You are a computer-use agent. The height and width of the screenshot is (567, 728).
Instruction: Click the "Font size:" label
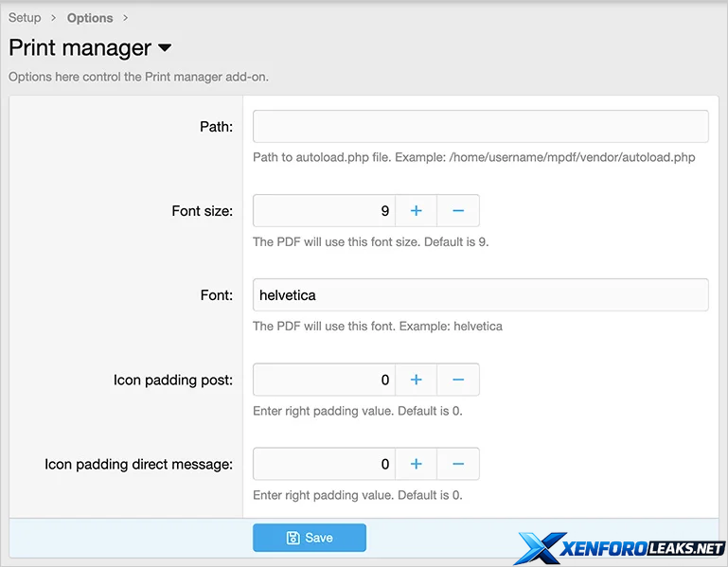tap(202, 211)
